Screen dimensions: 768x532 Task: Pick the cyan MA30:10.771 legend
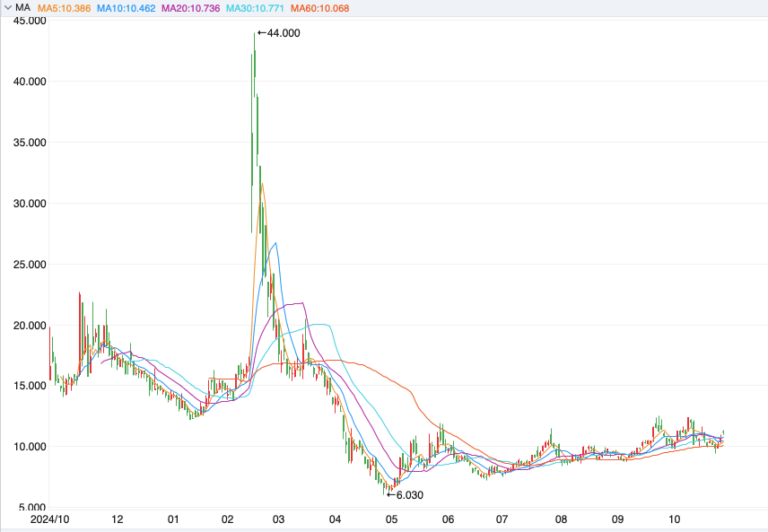(x=253, y=8)
